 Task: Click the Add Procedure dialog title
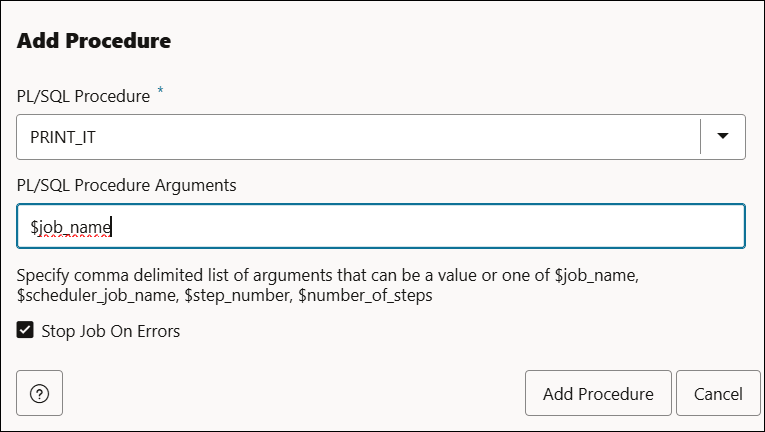point(94,41)
